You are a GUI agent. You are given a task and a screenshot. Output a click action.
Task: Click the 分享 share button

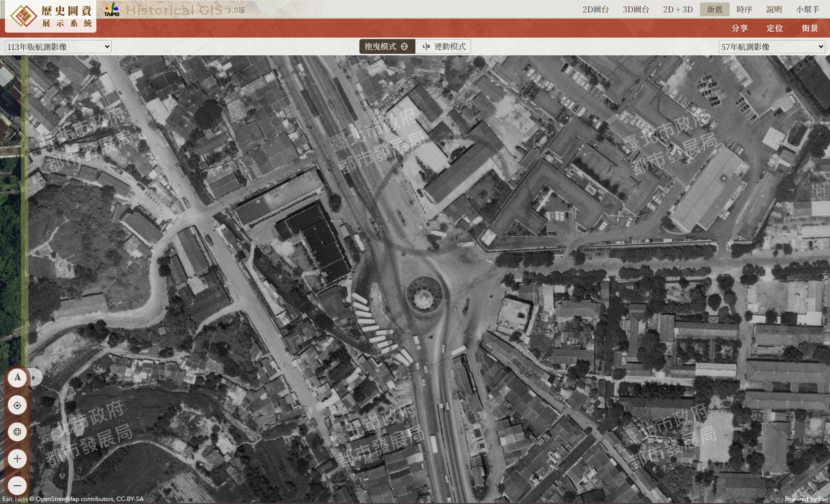(740, 28)
